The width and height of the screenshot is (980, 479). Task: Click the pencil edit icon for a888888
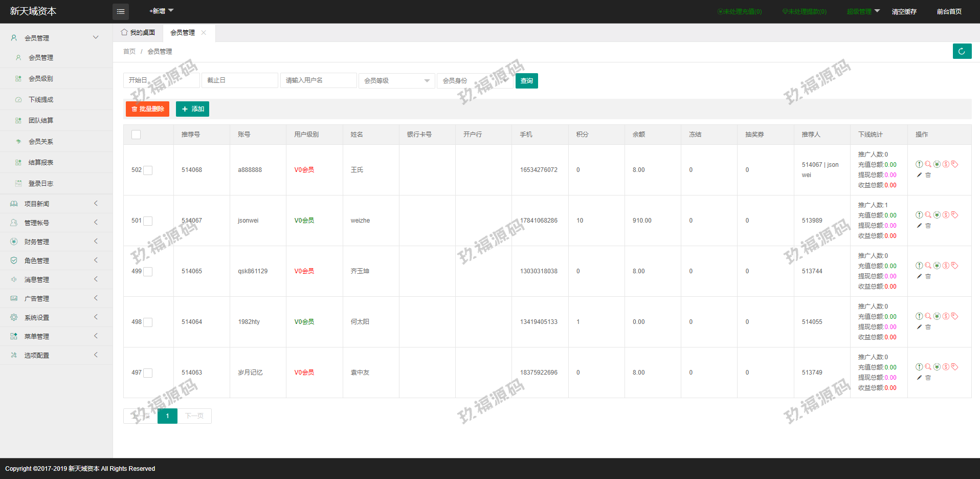[x=919, y=175]
